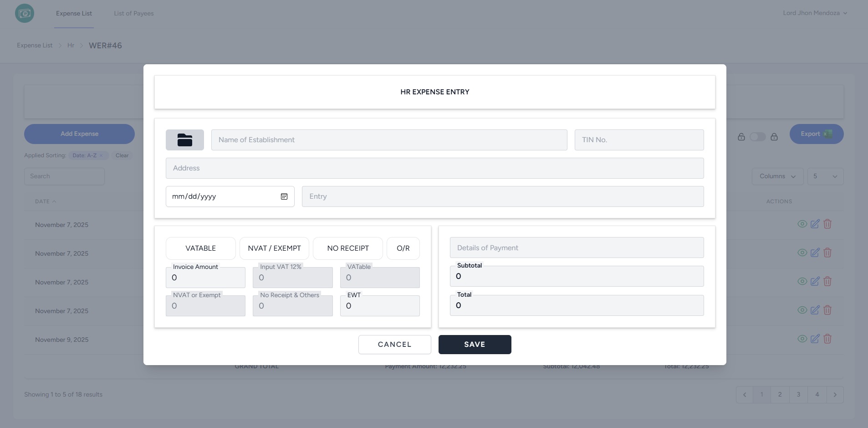Focus the Name of Establishment field
Image resolution: width=868 pixels, height=428 pixels.
389,140
